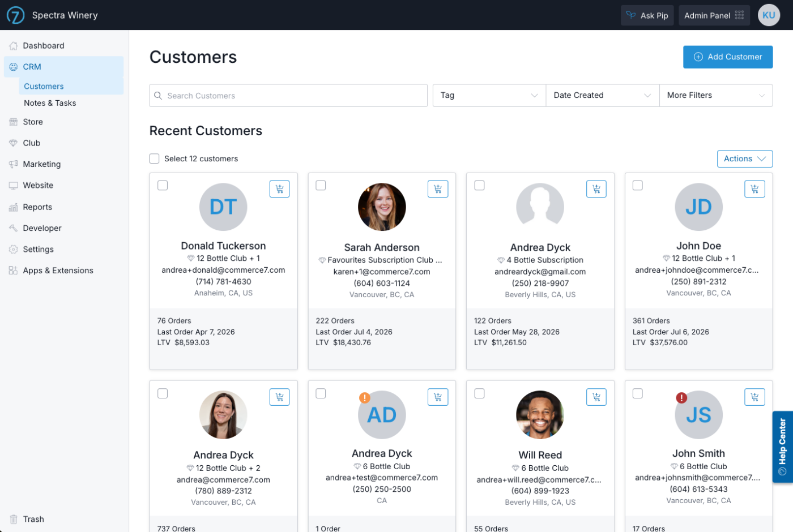This screenshot has width=793, height=532.
Task: Open Notes & Tasks in sidebar
Action: pos(50,103)
